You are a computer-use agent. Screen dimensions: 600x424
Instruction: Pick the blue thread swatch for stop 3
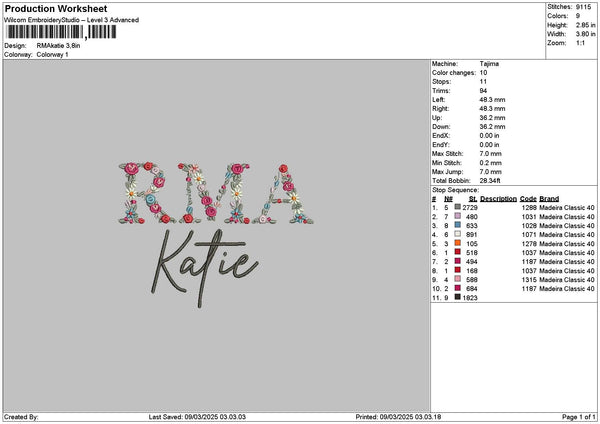click(x=457, y=226)
